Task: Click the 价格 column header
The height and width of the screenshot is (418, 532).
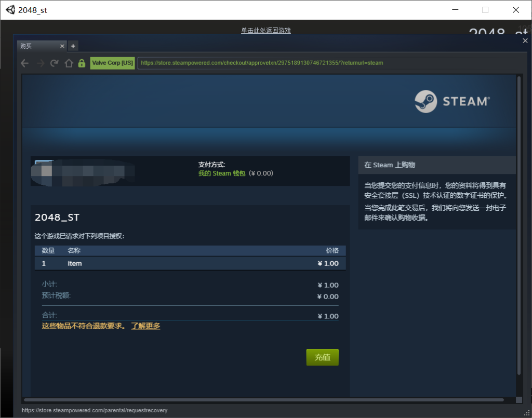Action: pos(332,250)
